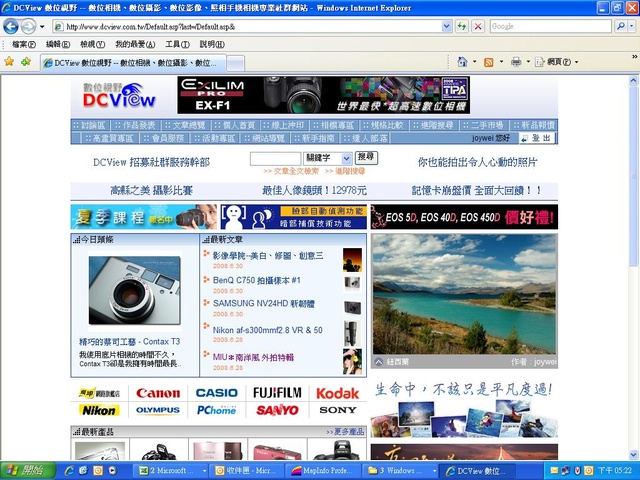
Task: Open the 檔案(F) menu
Action: coord(24,44)
